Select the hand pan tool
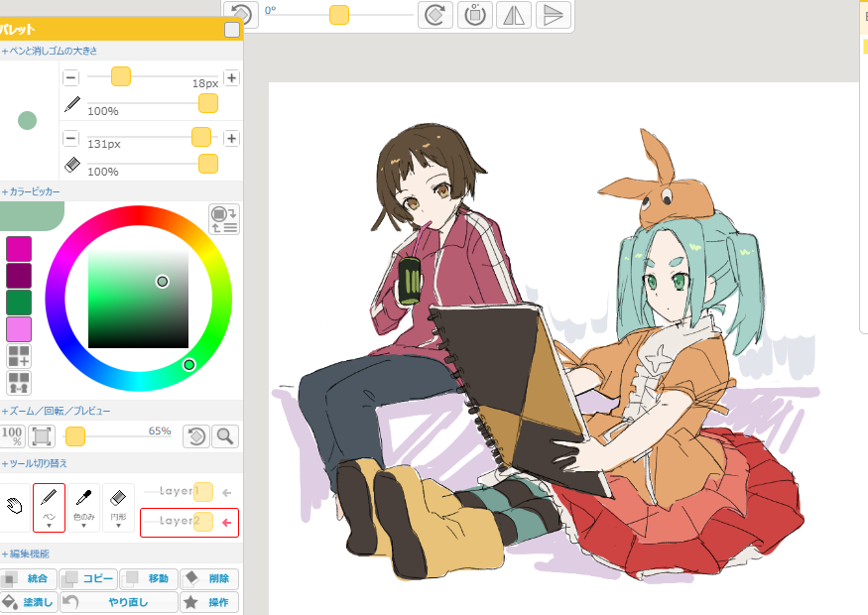The image size is (868, 615). point(14,506)
